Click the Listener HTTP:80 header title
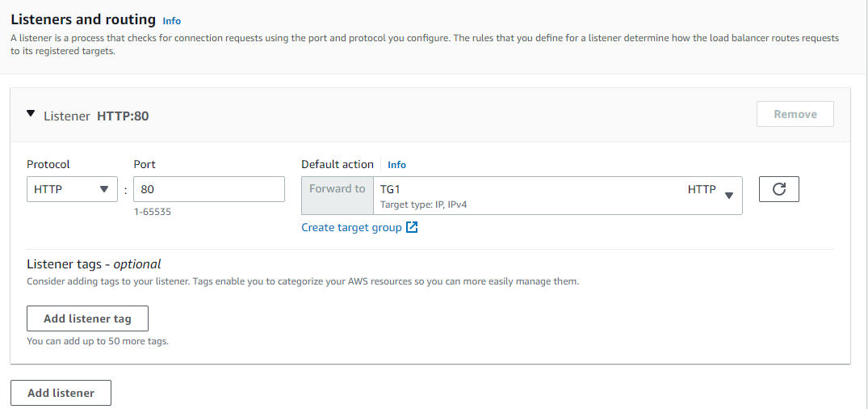This screenshot has width=868, height=409. pos(96,116)
